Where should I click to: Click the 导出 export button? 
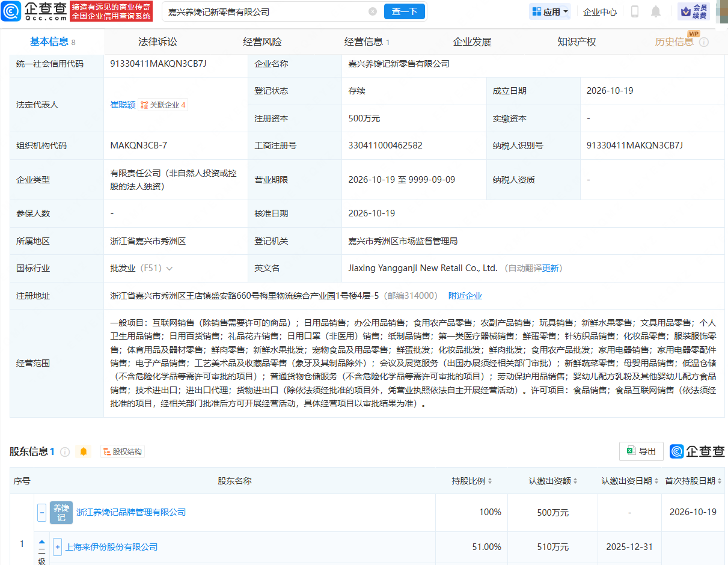641,451
